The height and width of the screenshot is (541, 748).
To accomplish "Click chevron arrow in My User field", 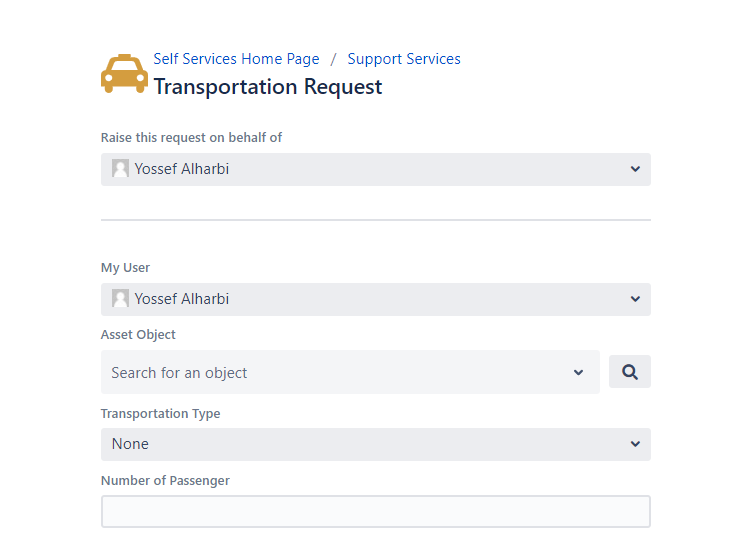I will [x=635, y=299].
